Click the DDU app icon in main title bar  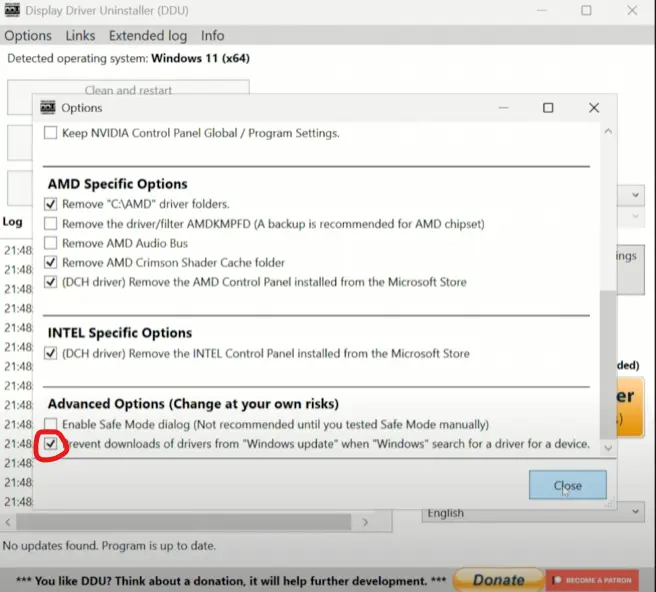click(x=12, y=10)
